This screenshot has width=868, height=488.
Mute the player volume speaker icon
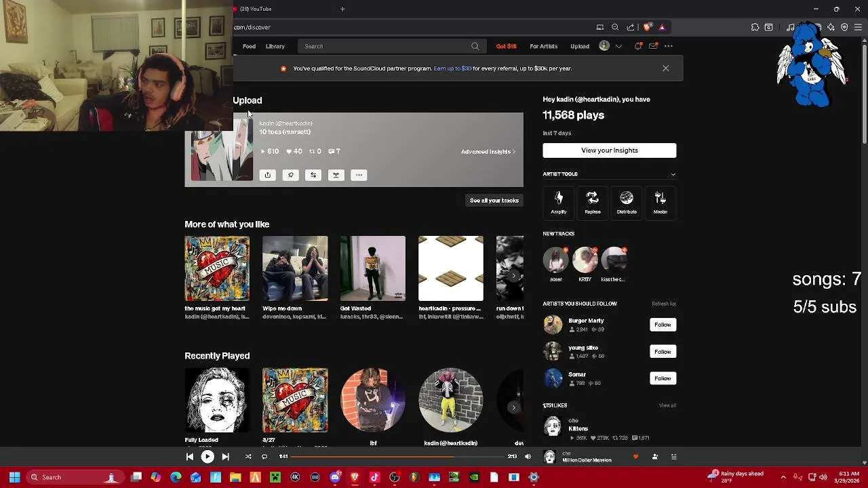point(528,457)
